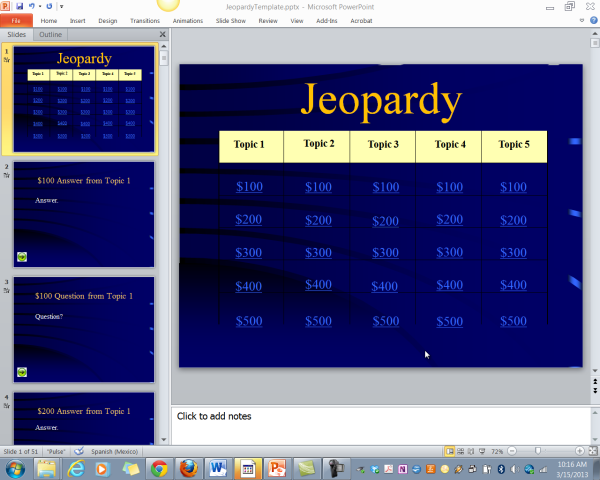Click the Undo icon in the title bar
The image size is (600, 480).
pos(32,6)
